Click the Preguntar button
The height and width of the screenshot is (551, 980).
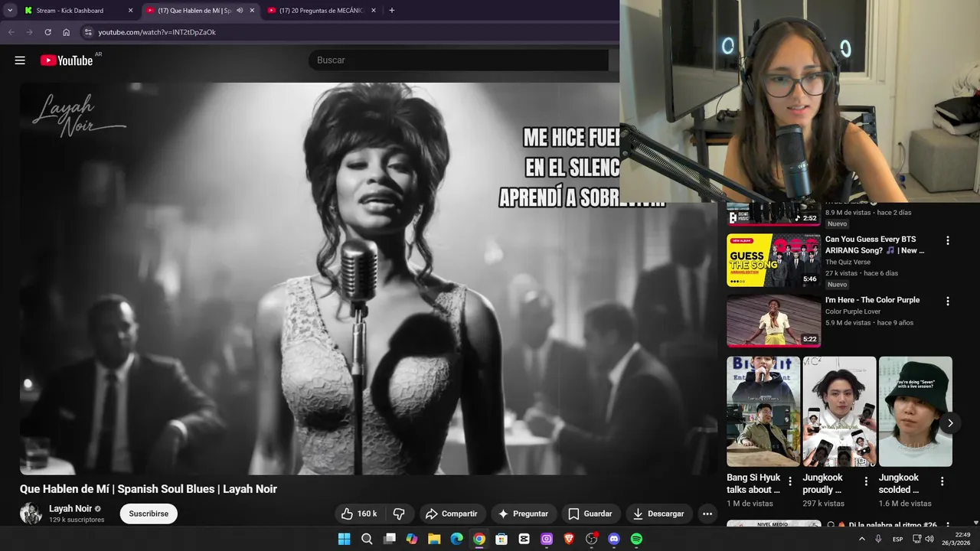click(523, 514)
